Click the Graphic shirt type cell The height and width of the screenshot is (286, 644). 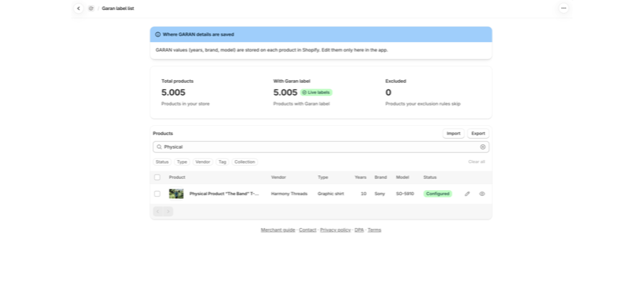pos(331,194)
